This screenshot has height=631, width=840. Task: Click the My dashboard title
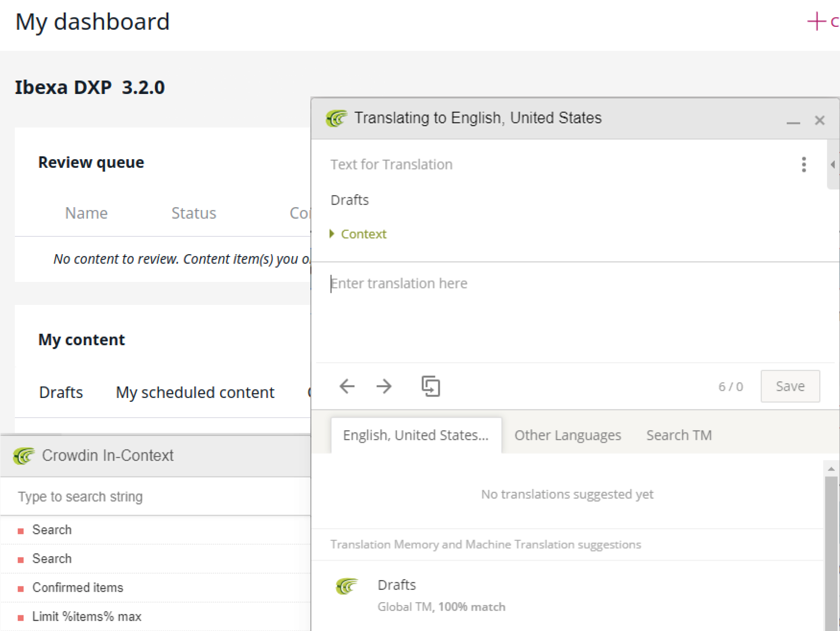point(93,22)
